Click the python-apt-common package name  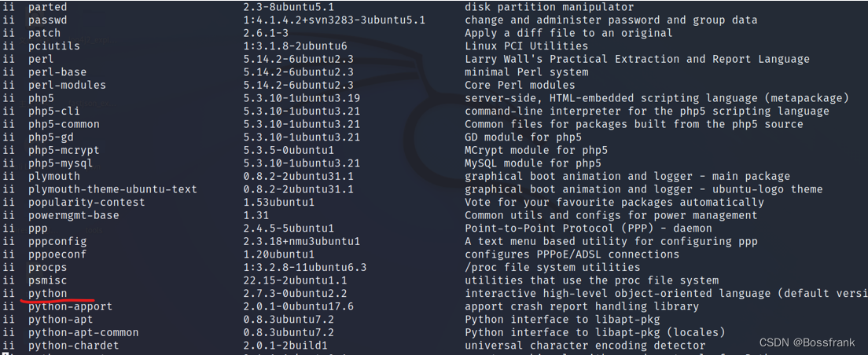(x=83, y=332)
